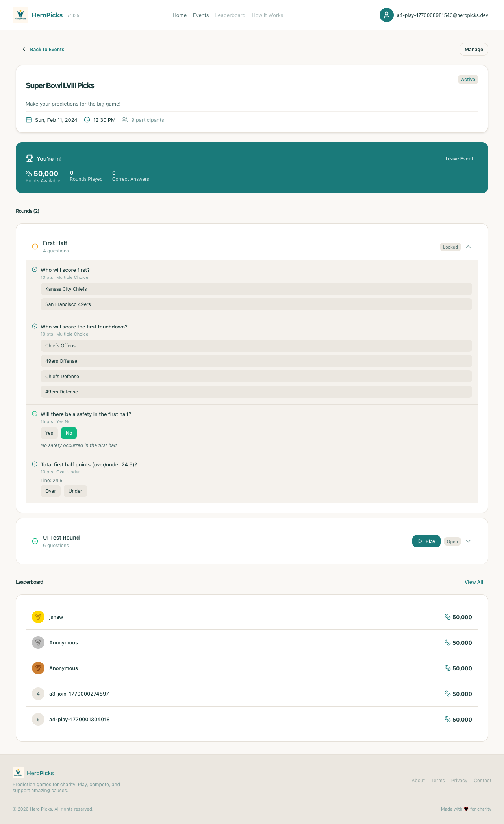This screenshot has width=504, height=824.
Task: Click the HeroPicks logo in the header
Action: pos(20,15)
